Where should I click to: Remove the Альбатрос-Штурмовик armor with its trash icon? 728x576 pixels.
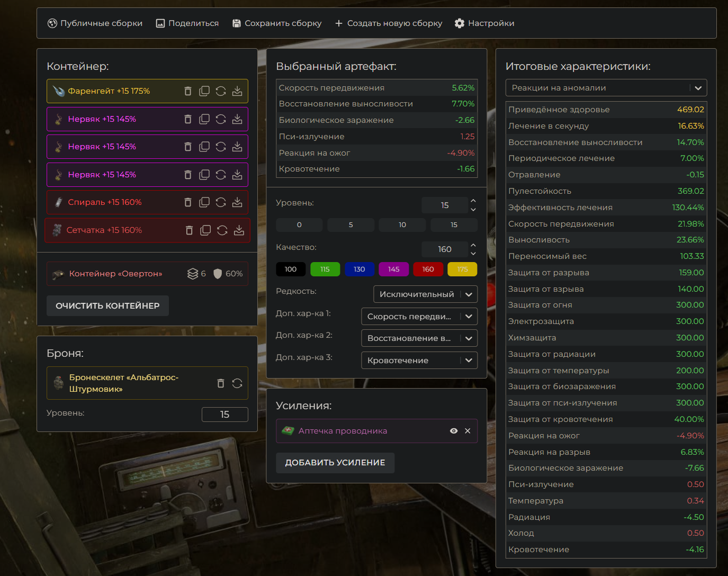pos(221,383)
